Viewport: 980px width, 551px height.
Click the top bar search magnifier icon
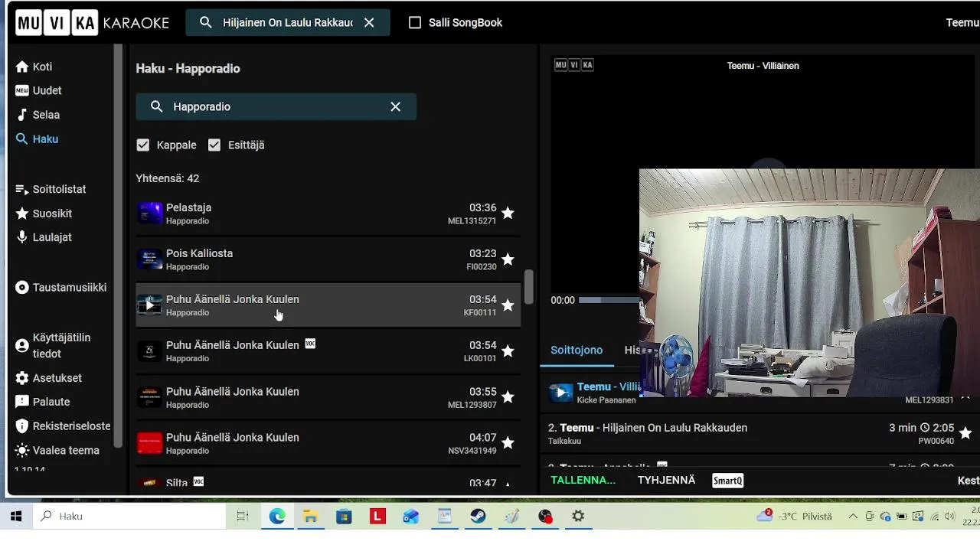205,23
